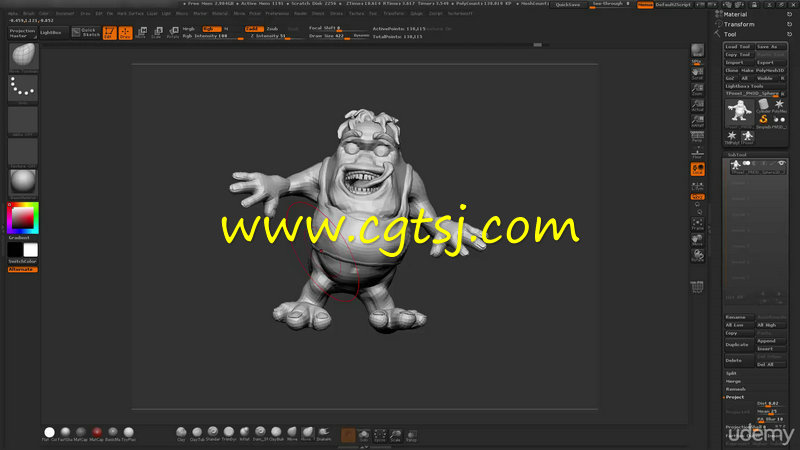Toggle the Draw mode icon
The width and height of the screenshot is (800, 450).
[x=125, y=33]
